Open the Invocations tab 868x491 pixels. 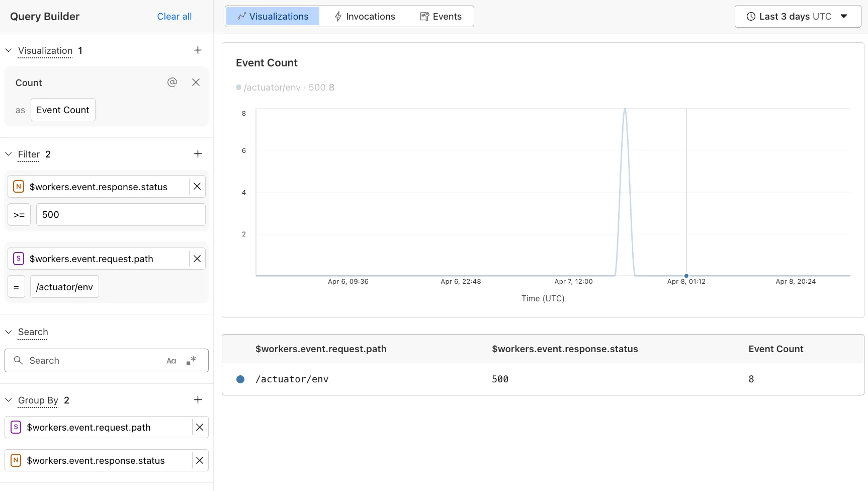coord(370,16)
